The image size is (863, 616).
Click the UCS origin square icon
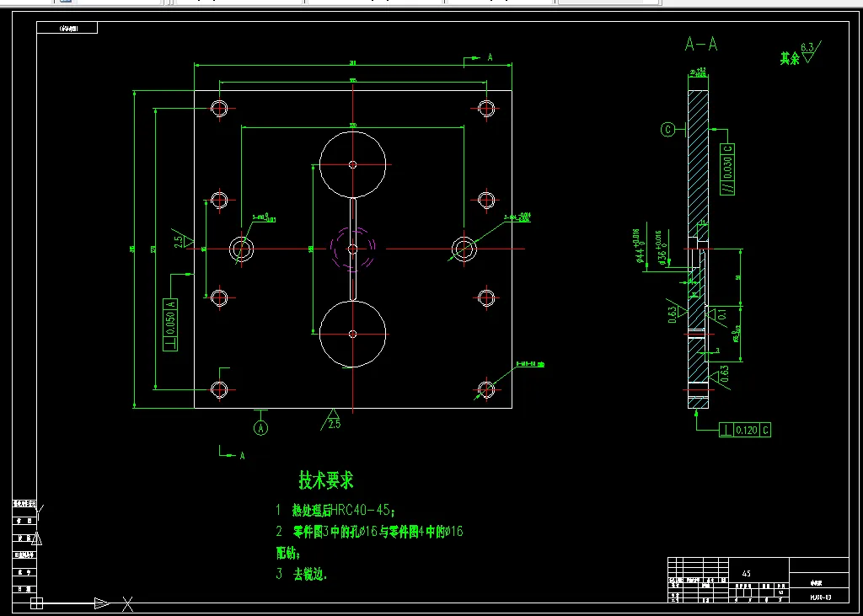(x=36, y=603)
